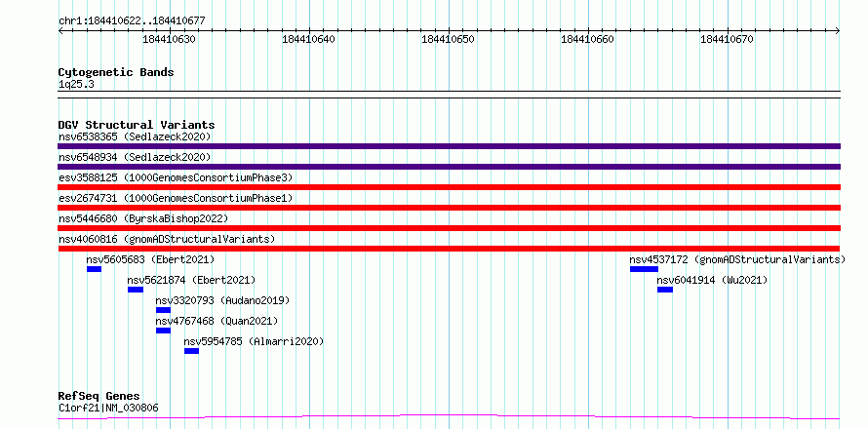Click the nsv6041914 (Wu2021) label
The height and width of the screenshot is (429, 868).
pyautogui.click(x=713, y=280)
